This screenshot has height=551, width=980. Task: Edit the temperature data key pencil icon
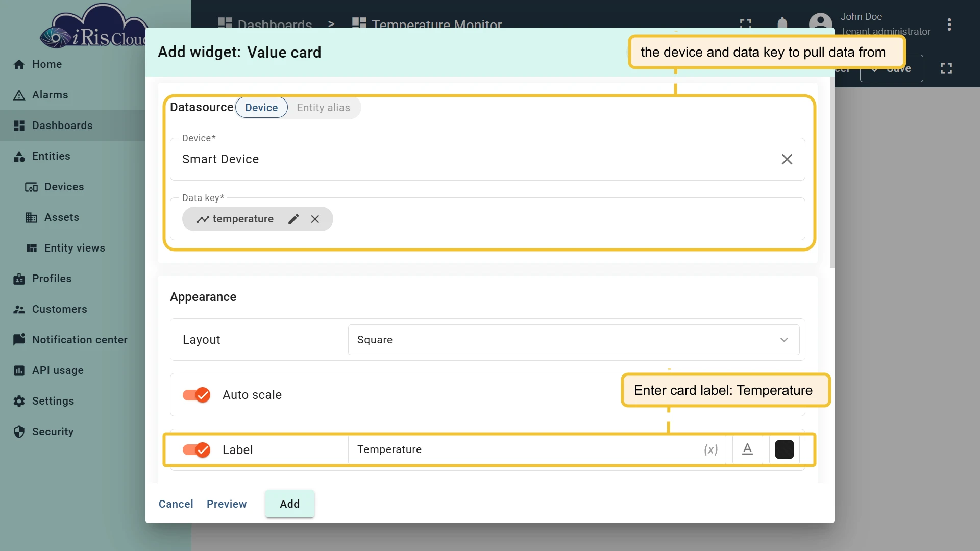point(293,219)
